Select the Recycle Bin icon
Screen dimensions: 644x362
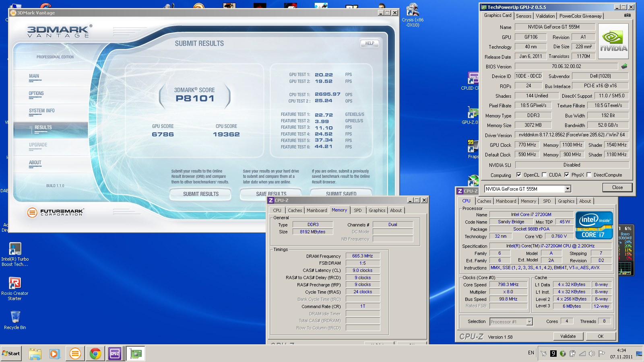(x=15, y=320)
